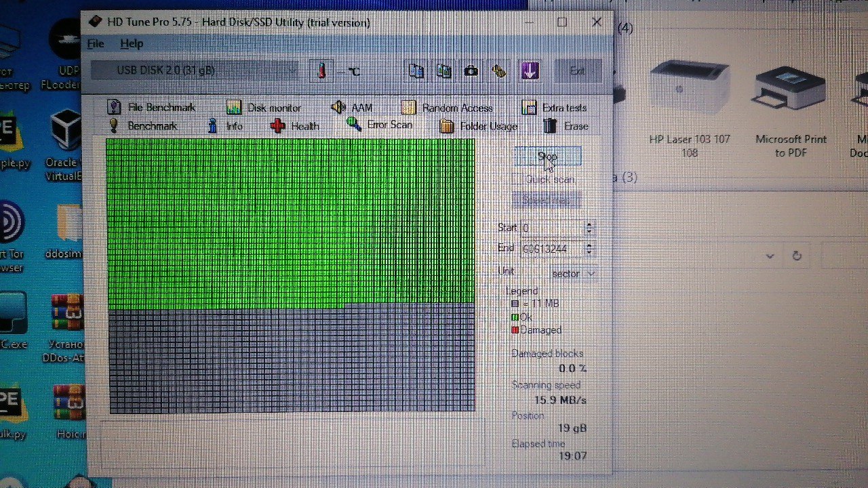Click the Speed map button
Image resolution: width=868 pixels, height=488 pixels.
click(547, 201)
